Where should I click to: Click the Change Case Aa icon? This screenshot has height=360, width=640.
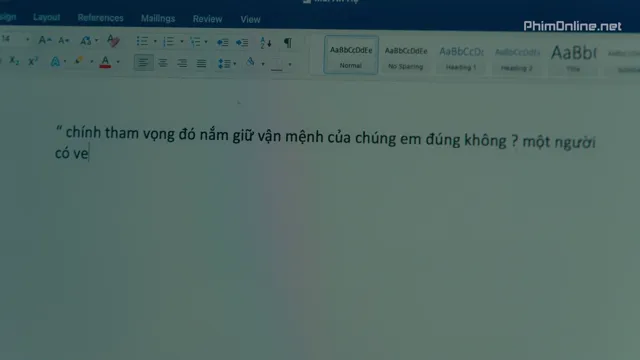pos(85,40)
